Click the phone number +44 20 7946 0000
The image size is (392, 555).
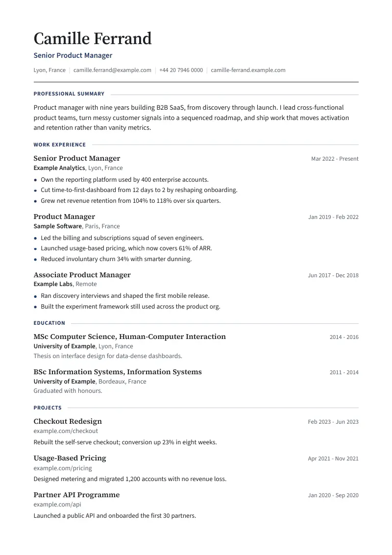pos(181,70)
